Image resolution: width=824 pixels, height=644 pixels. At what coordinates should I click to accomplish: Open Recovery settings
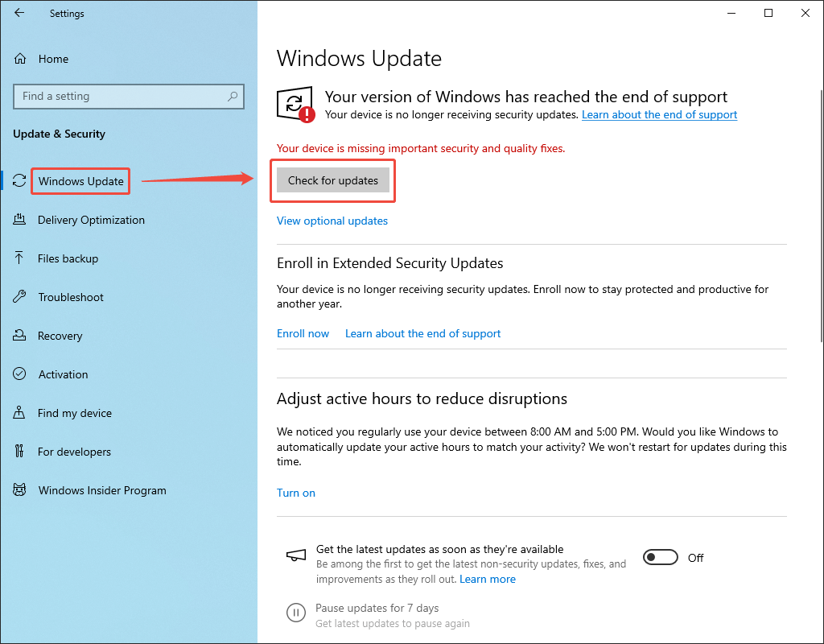point(61,336)
